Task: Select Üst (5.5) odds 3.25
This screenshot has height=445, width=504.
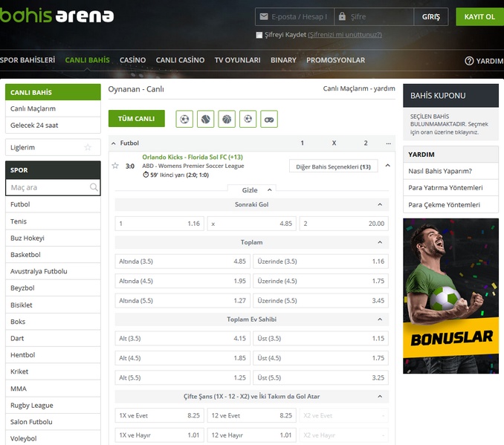Action: tap(321, 377)
